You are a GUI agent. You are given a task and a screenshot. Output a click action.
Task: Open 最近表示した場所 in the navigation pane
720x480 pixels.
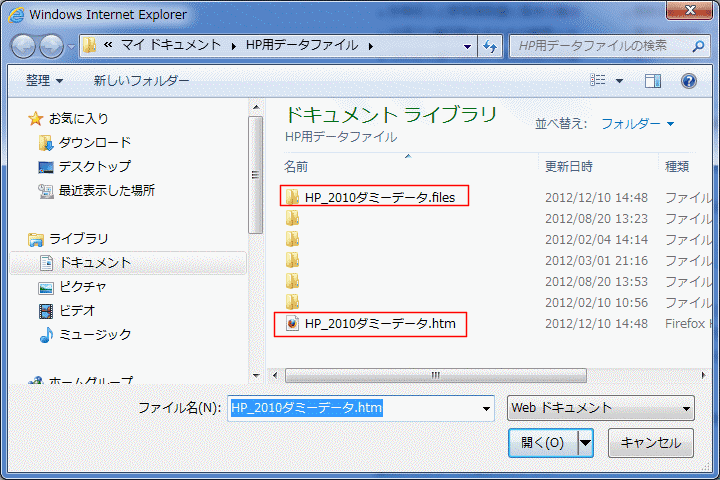pyautogui.click(x=97, y=190)
